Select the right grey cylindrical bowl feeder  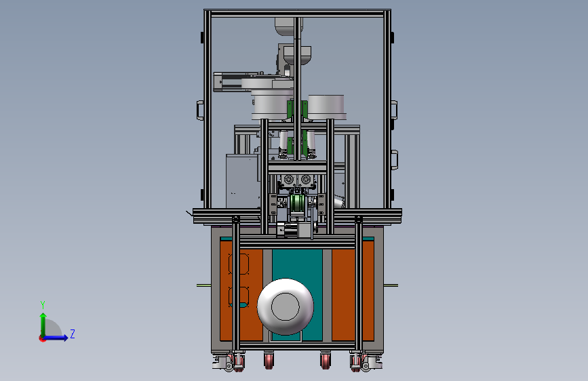point(326,107)
